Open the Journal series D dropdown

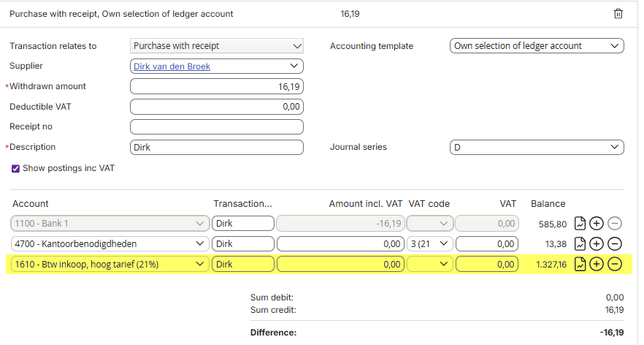[537, 147]
